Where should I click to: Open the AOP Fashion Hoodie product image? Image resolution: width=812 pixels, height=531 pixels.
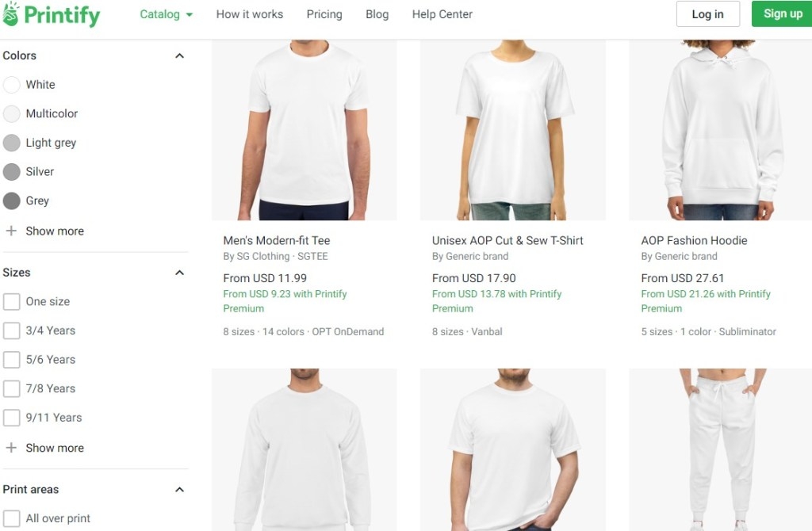(721, 131)
